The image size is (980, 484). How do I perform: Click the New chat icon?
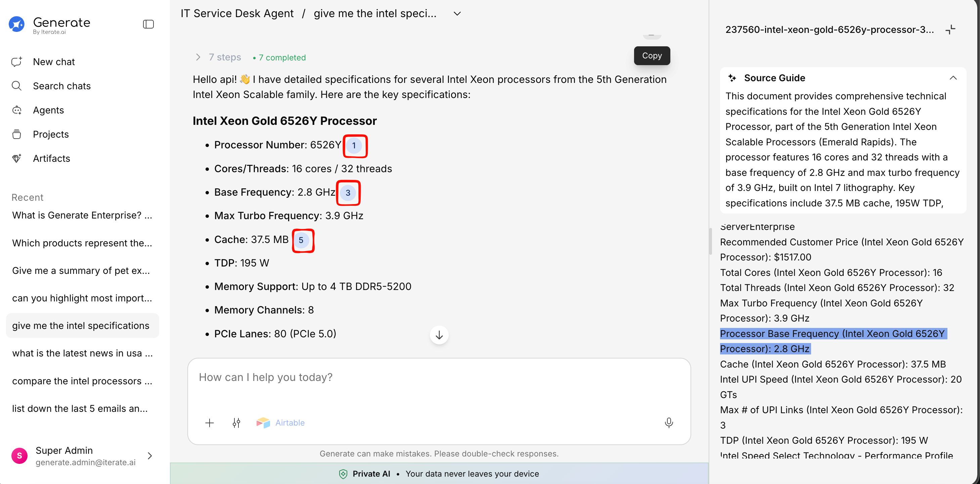(17, 62)
